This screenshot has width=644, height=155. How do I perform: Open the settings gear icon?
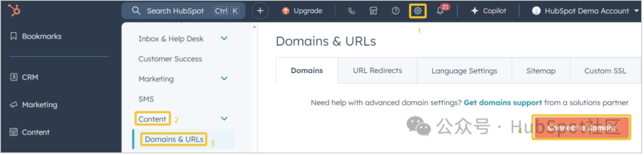tap(418, 11)
